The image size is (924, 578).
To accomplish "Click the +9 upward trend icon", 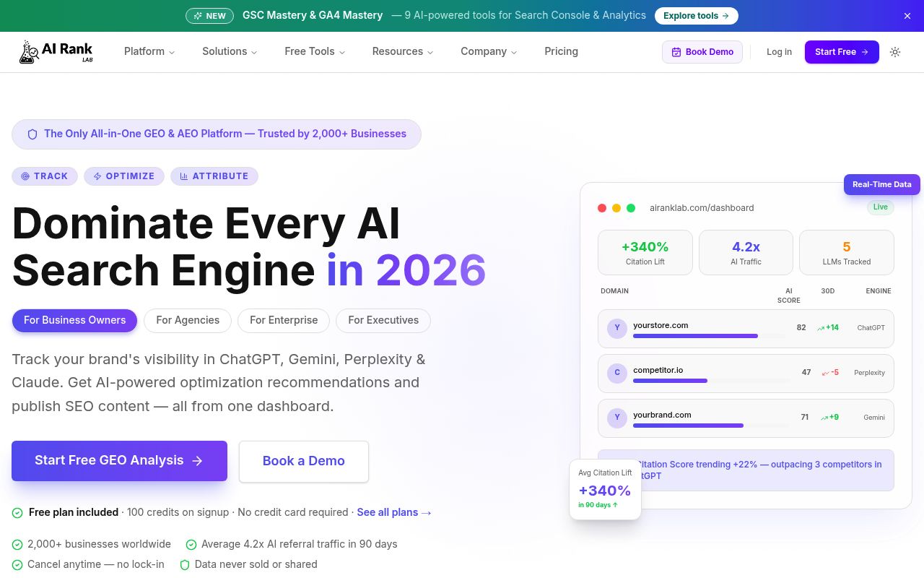I will 824,418.
